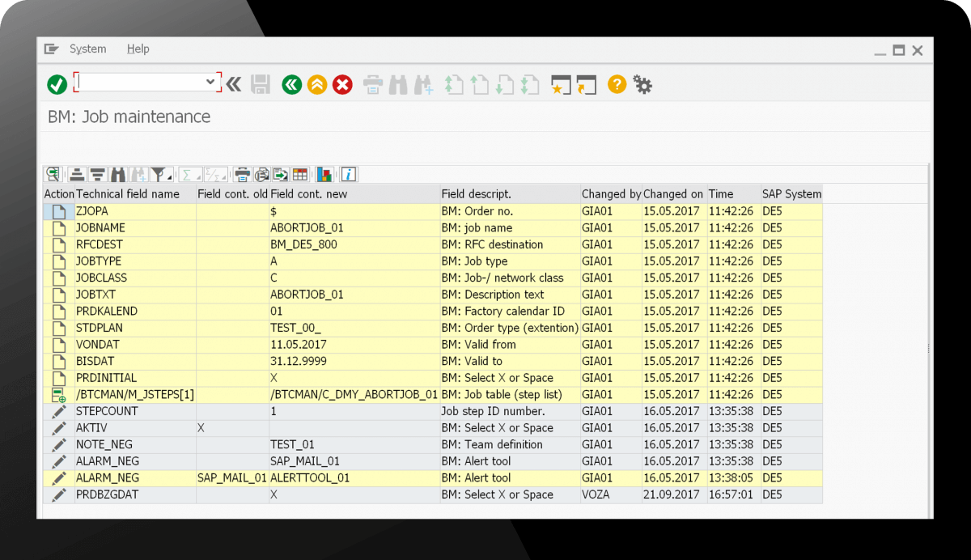The height and width of the screenshot is (560, 971).
Task: Open the System menu
Action: pyautogui.click(x=87, y=49)
